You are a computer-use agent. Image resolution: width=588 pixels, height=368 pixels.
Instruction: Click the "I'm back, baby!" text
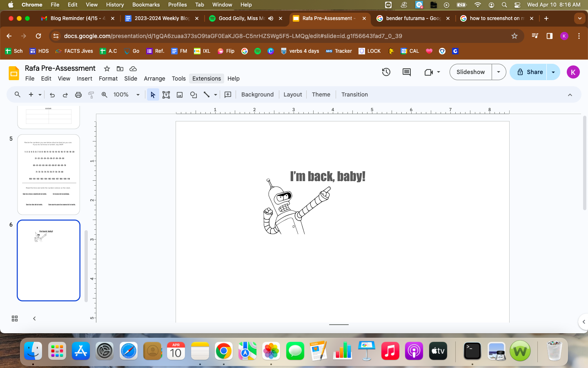[x=327, y=176]
